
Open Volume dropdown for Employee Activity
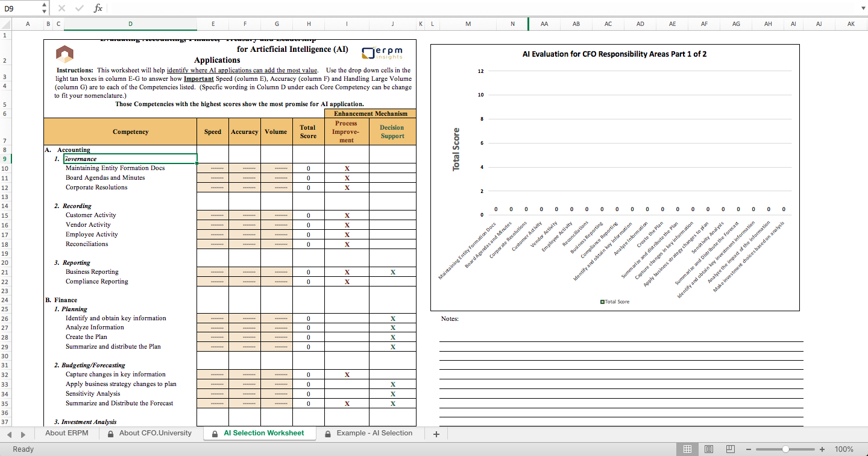[x=277, y=235]
